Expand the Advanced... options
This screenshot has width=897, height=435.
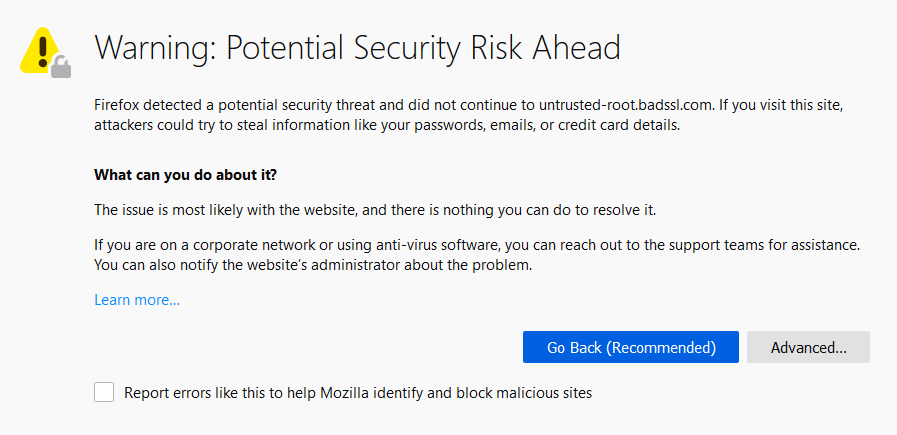coord(808,347)
